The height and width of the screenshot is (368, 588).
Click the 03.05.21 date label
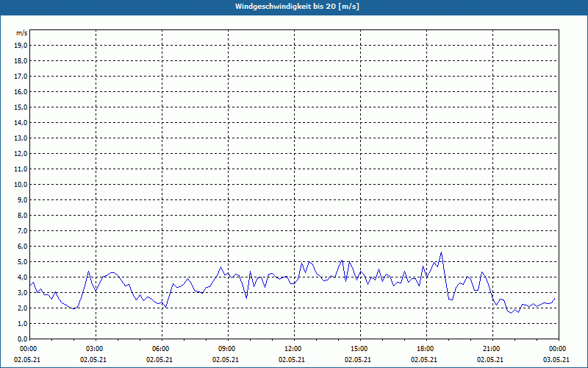556,360
